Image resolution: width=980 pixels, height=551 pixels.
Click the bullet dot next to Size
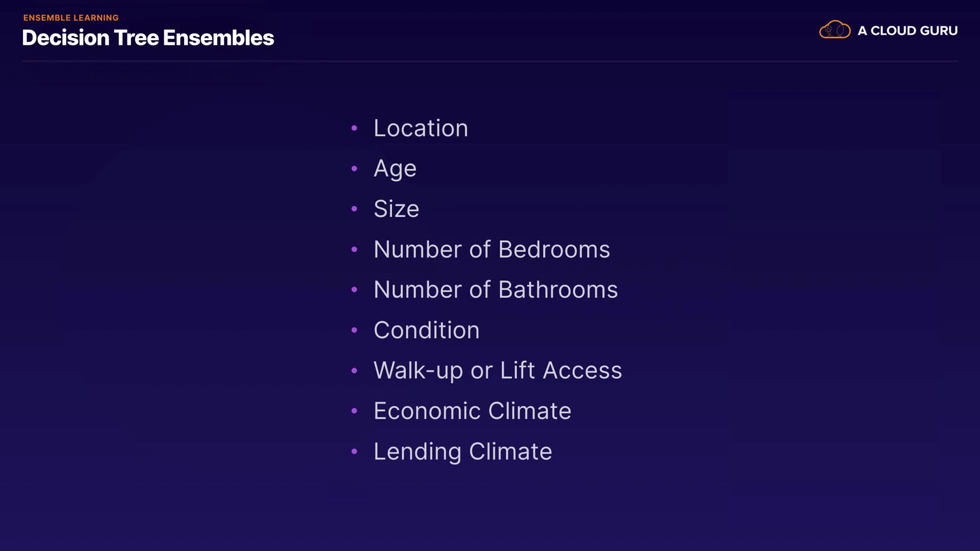(x=354, y=209)
